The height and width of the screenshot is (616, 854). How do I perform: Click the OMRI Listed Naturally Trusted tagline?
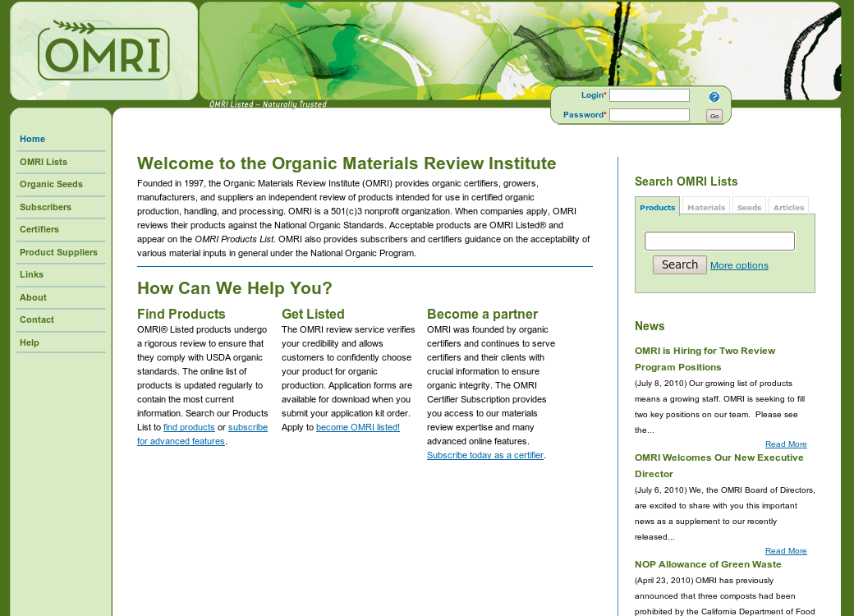[x=268, y=104]
